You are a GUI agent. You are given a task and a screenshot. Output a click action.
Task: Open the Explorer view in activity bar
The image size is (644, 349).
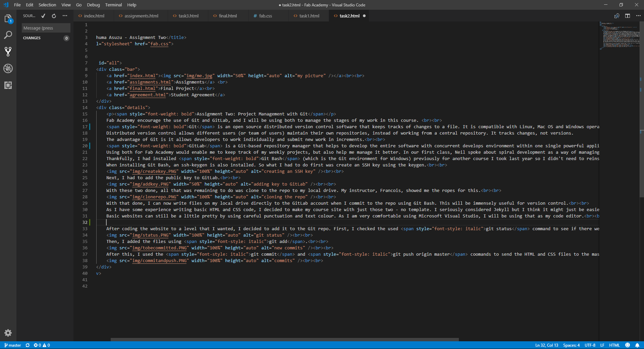tap(8, 19)
